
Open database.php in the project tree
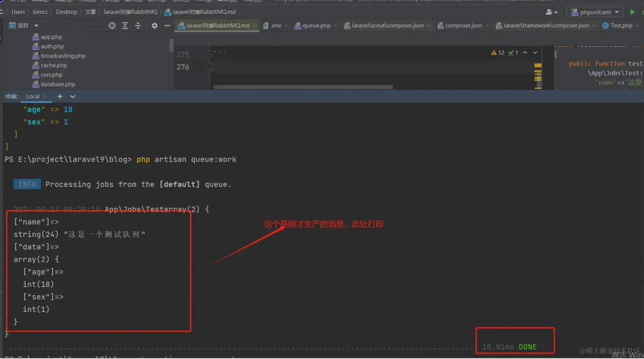pos(53,85)
